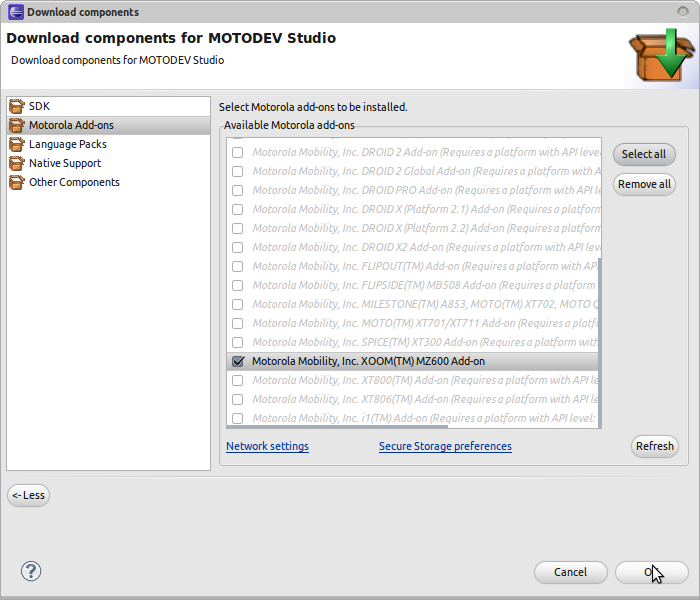Check the FLIPSIDE(TM) MB508 Add-on checkbox
The image size is (700, 600).
(238, 285)
